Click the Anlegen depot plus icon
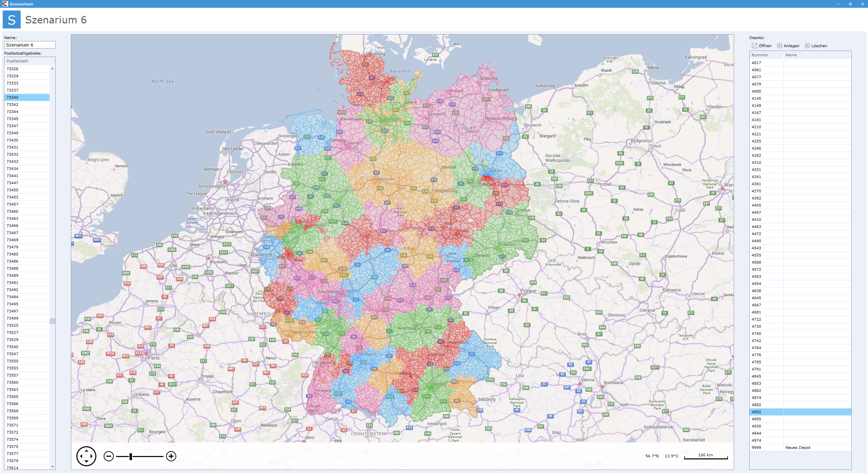 tap(779, 45)
